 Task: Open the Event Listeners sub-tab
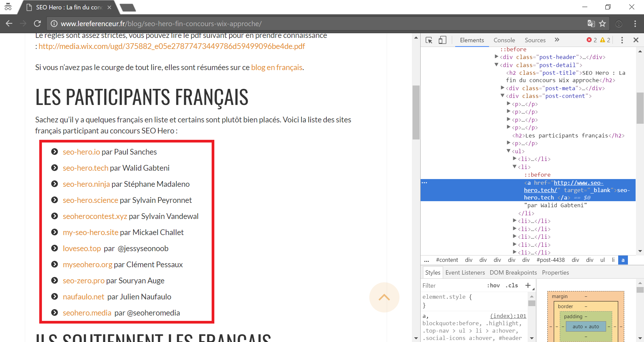pos(465,273)
